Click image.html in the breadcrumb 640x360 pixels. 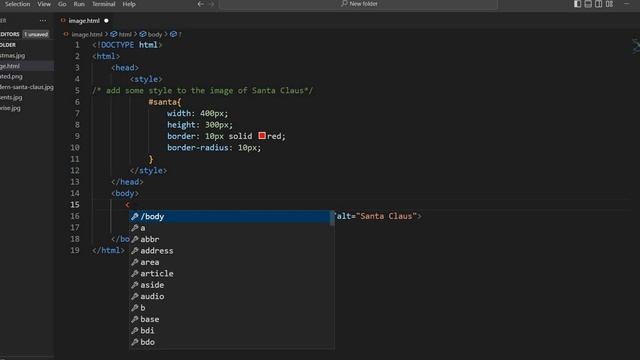(87, 34)
